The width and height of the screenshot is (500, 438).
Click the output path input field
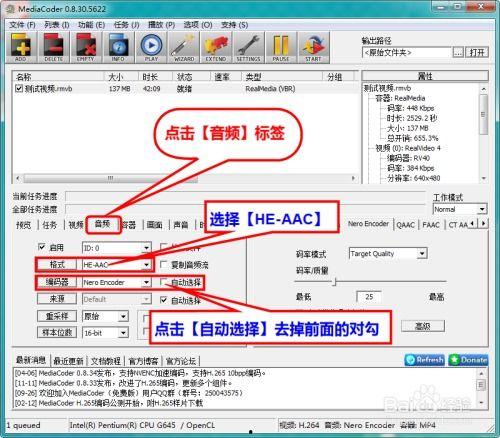pos(407,52)
